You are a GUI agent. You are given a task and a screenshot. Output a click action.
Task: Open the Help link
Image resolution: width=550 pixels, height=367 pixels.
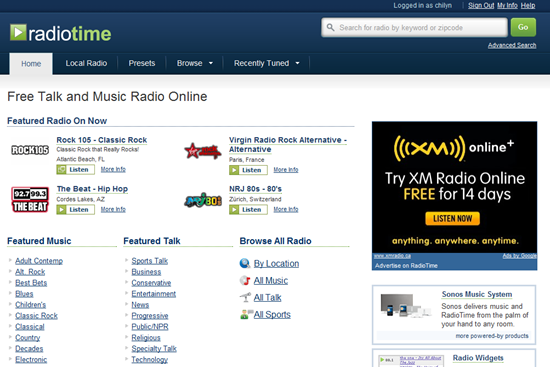pyautogui.click(x=528, y=5)
